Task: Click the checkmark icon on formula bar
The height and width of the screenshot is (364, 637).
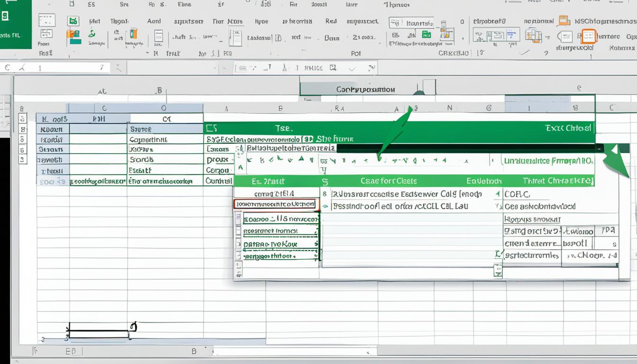Action: coord(352,68)
